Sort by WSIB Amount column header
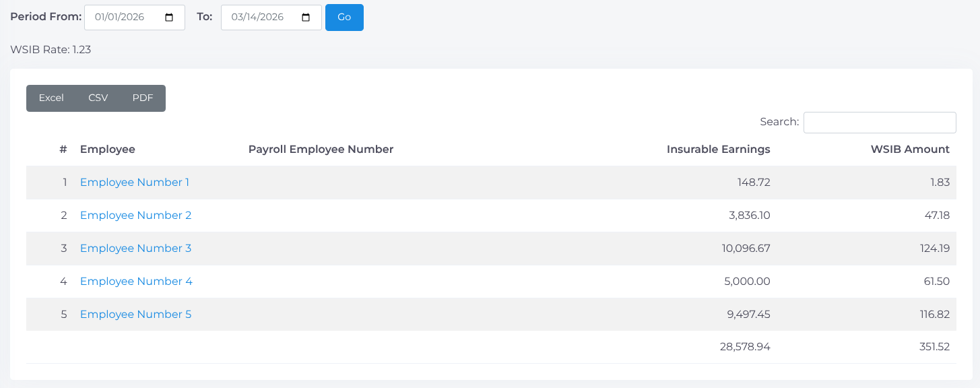Viewport: 980px width, 388px height. click(909, 150)
